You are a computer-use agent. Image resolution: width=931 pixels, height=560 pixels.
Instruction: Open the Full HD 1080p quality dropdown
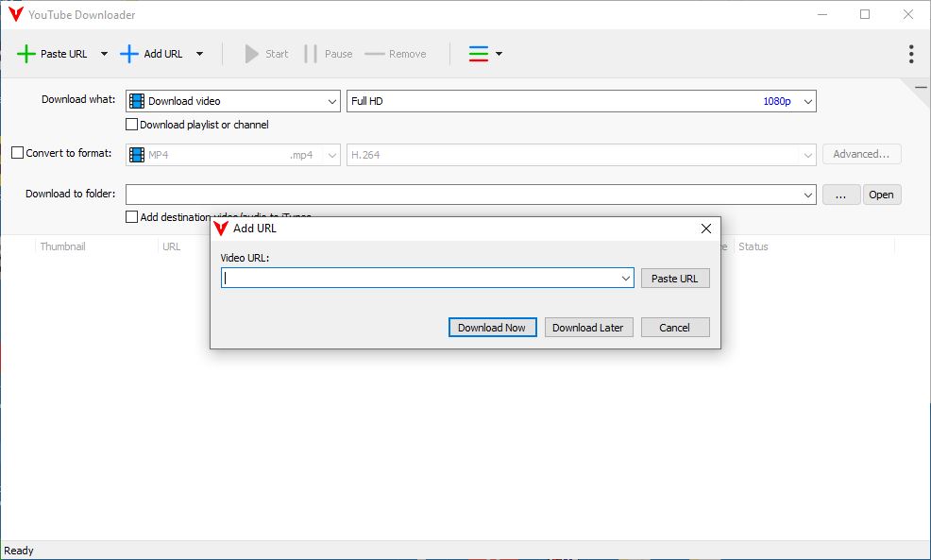click(x=582, y=101)
